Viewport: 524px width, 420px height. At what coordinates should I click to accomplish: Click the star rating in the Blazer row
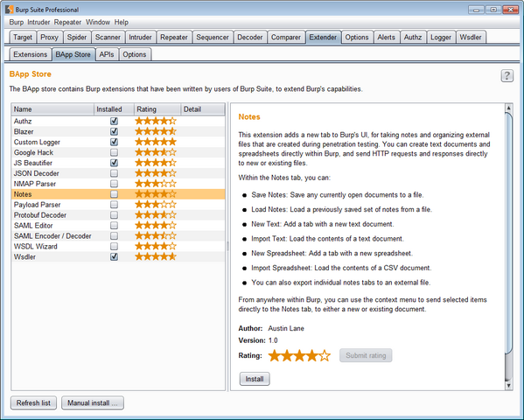coord(156,131)
